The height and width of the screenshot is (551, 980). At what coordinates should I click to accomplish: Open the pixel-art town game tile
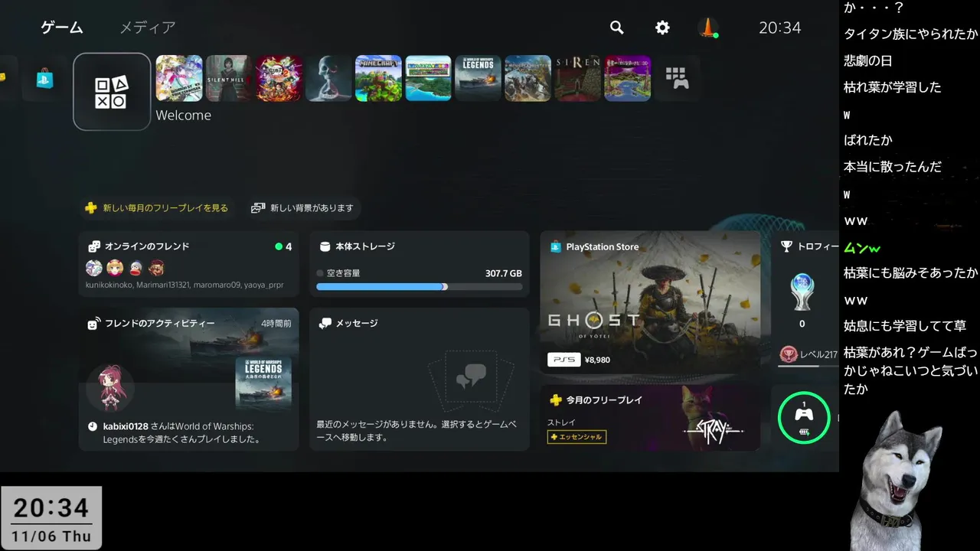[628, 78]
